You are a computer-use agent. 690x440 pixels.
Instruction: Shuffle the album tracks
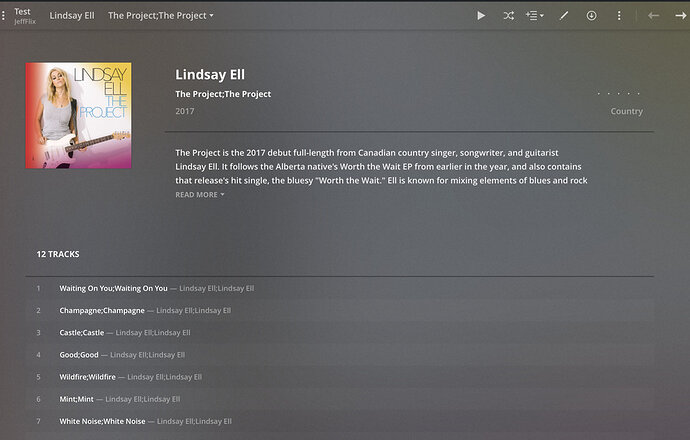click(508, 16)
